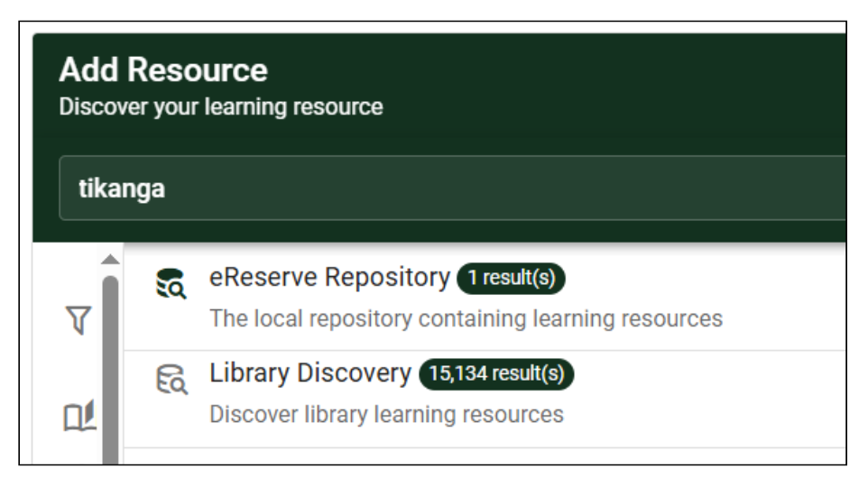This screenshot has width=868, height=487.
Task: Click the sidebar vertical scrollbar thumb
Action: 111,370
